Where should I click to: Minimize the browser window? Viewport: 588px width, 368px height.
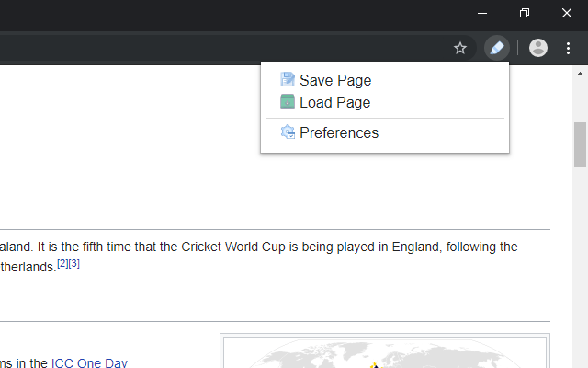482,13
